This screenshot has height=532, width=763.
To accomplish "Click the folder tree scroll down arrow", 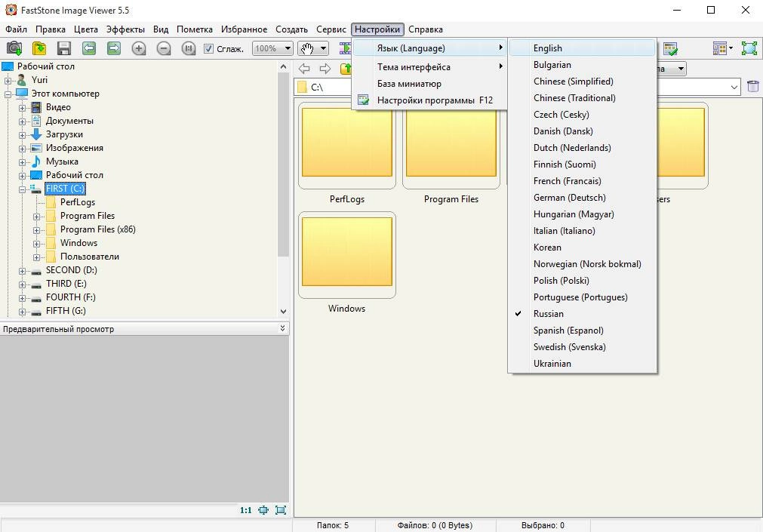I will (x=284, y=311).
